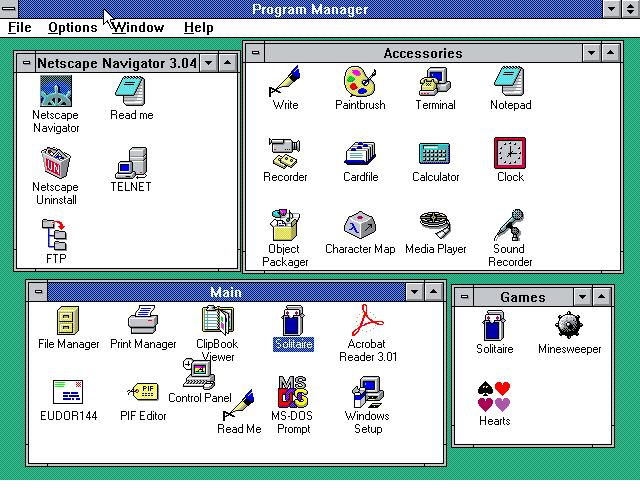Click the TELNET icon
The height and width of the screenshot is (498, 640).
coord(131,163)
